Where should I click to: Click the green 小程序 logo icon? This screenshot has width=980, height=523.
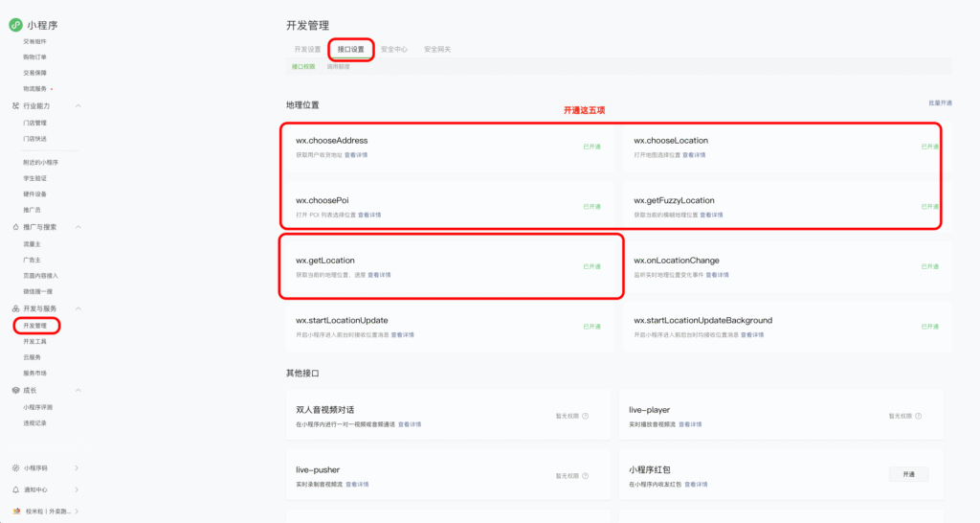point(15,25)
